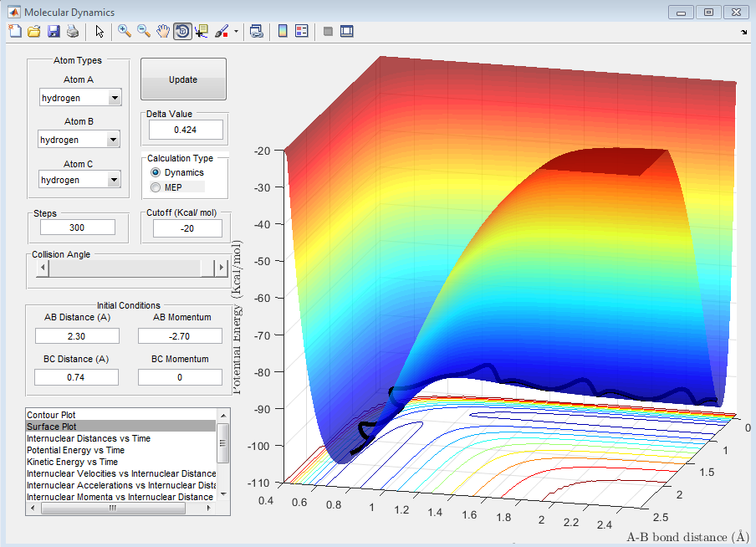Click the New Figure icon
Viewport: 756px width, 547px height.
(x=14, y=32)
